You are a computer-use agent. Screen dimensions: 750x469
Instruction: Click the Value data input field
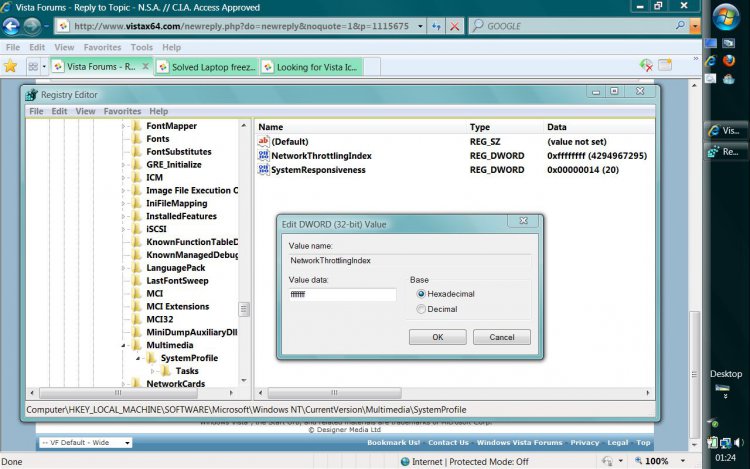click(342, 294)
